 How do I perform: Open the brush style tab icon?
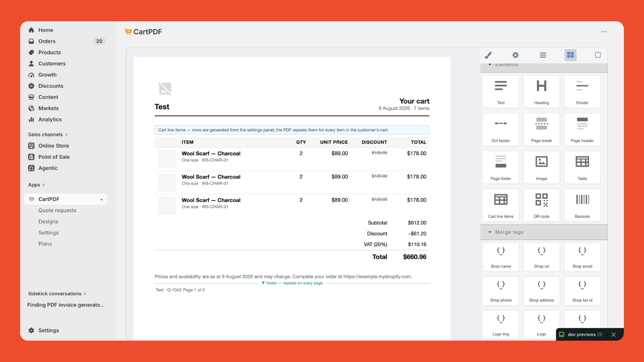click(x=488, y=55)
